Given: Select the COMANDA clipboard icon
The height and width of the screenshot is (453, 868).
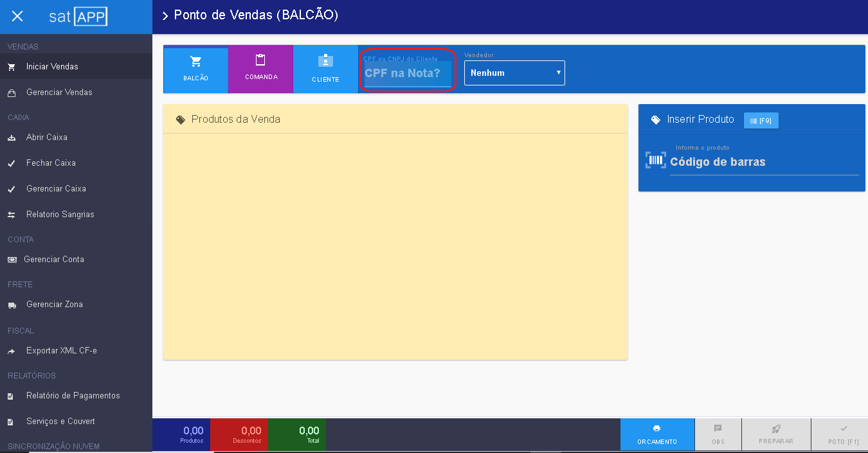Looking at the screenshot, I should [260, 60].
